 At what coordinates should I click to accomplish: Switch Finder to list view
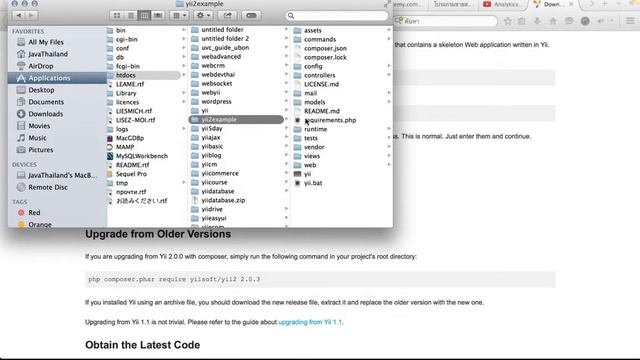click(131, 16)
